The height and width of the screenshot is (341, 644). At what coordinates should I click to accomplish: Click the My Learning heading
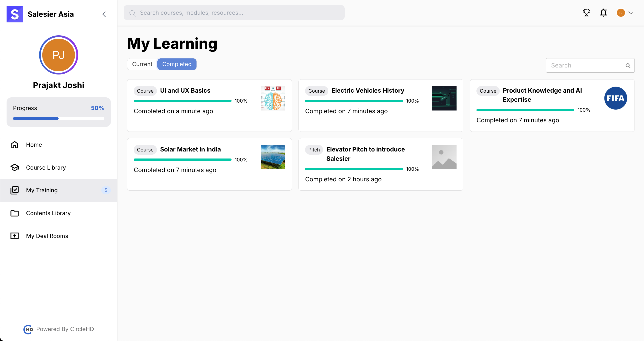click(172, 43)
